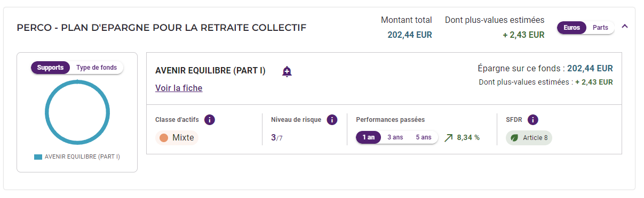Click the green leaf Article 8 icon

514,138
